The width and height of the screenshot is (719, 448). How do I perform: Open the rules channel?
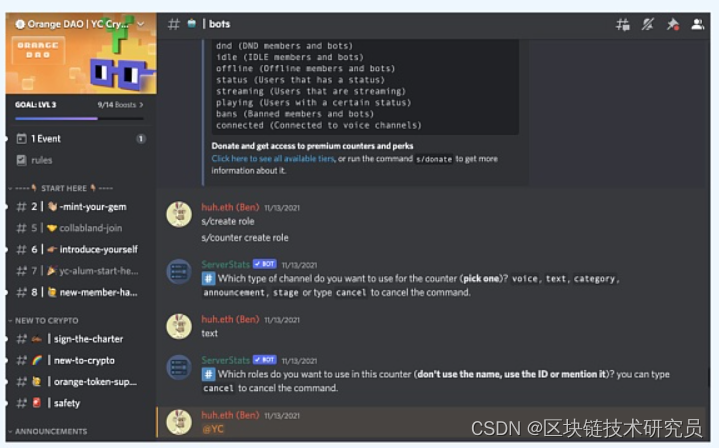tap(81, 160)
